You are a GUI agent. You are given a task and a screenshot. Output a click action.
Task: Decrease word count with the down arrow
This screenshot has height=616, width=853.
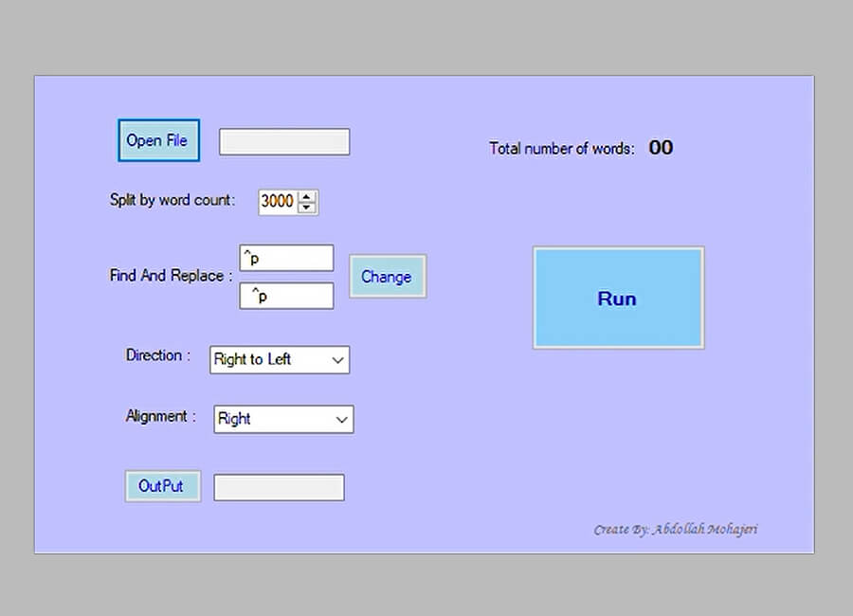point(307,208)
